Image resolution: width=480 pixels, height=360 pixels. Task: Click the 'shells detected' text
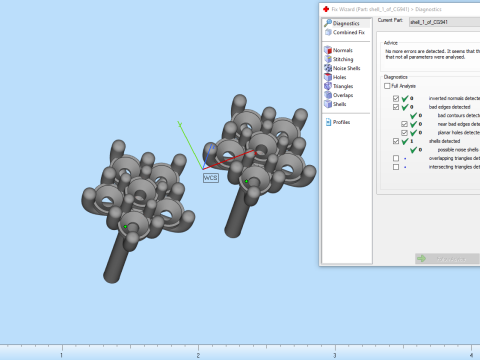[x=444, y=141]
